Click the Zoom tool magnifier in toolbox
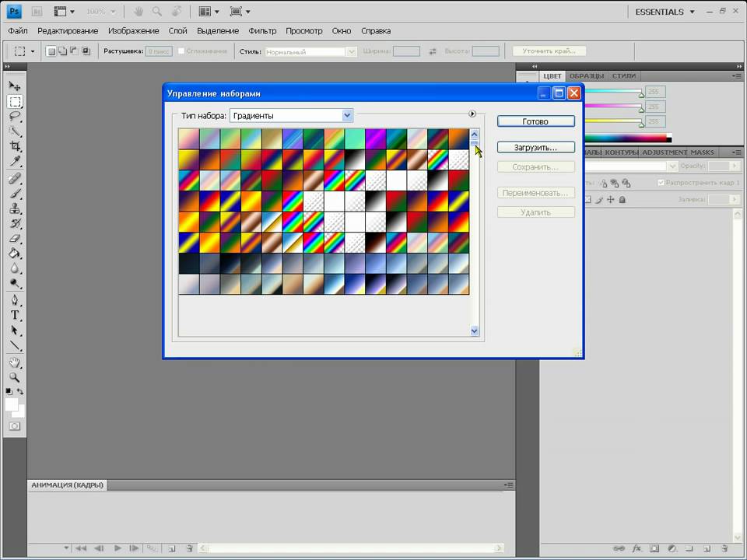 click(x=15, y=377)
